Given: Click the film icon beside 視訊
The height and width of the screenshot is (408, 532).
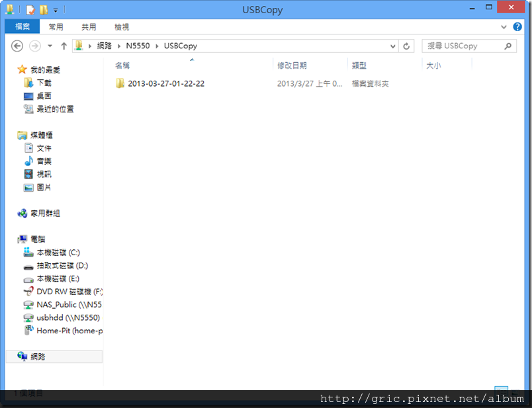Looking at the screenshot, I should click(28, 174).
